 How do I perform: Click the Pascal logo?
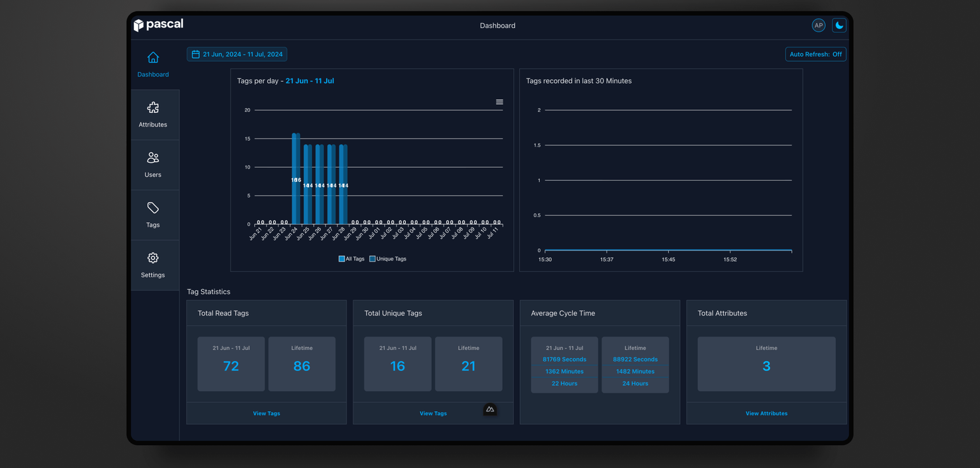pos(158,25)
